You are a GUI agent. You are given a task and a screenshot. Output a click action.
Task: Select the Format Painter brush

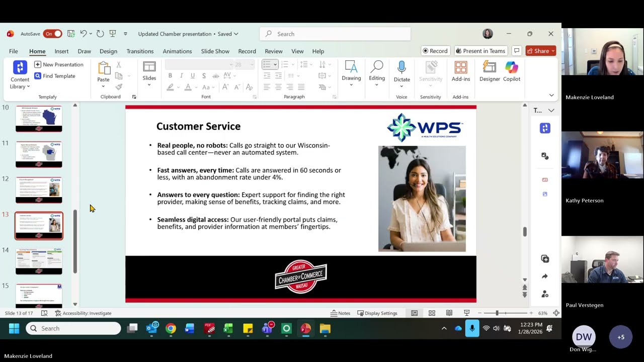(119, 87)
